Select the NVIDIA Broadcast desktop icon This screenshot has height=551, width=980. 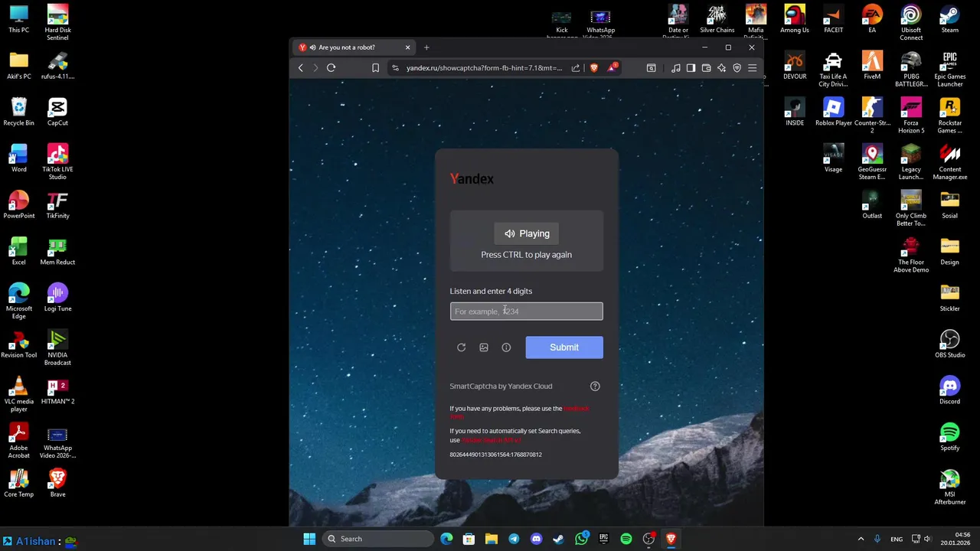tap(57, 347)
